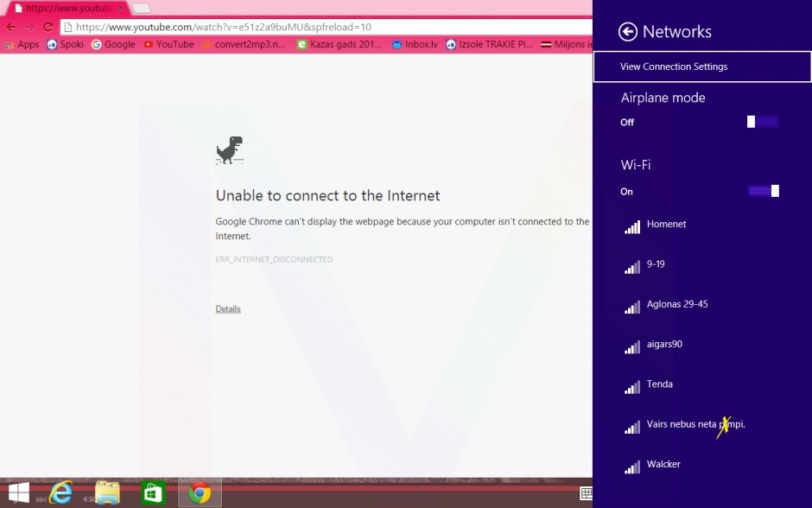The width and height of the screenshot is (812, 508).
Task: Select the aigars90 network
Action: click(664, 345)
